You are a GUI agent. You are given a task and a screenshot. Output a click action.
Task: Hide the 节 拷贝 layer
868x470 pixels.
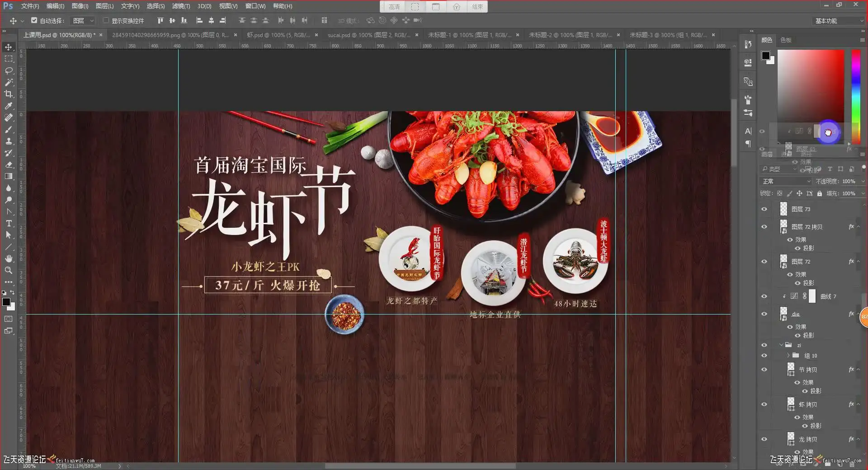coord(764,370)
